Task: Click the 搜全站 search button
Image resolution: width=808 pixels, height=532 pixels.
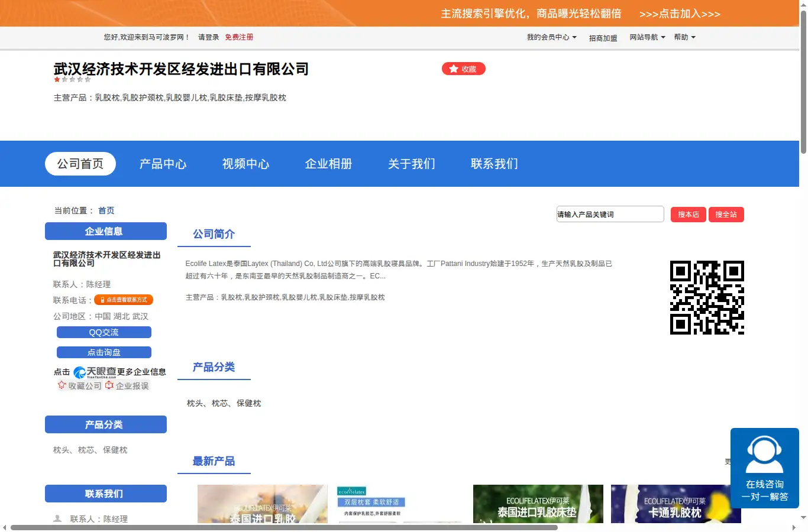Action: [x=726, y=215]
